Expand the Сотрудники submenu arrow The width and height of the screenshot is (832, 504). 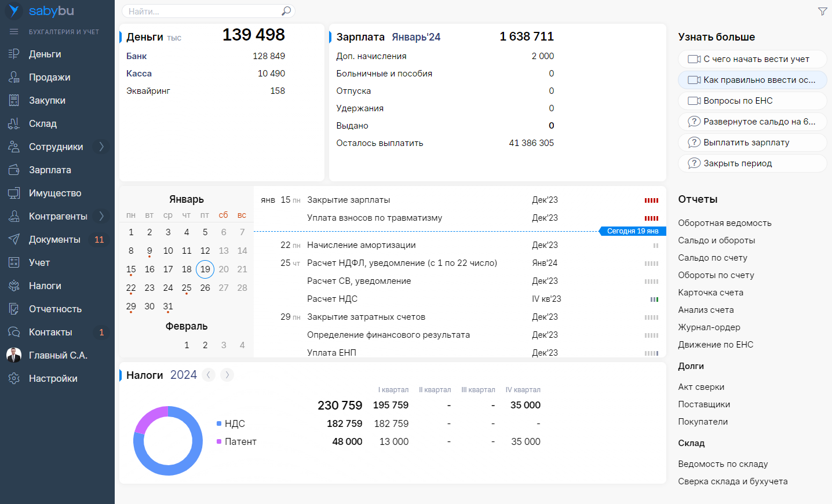pos(101,147)
